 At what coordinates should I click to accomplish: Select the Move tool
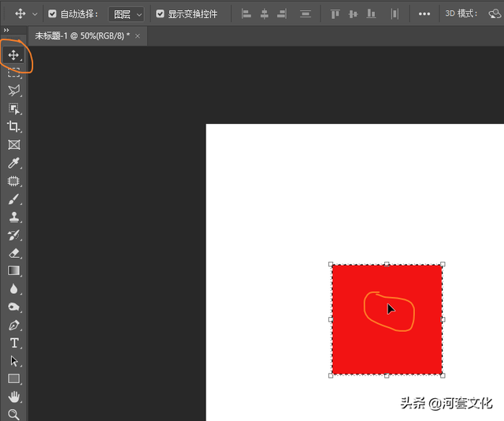click(x=13, y=55)
